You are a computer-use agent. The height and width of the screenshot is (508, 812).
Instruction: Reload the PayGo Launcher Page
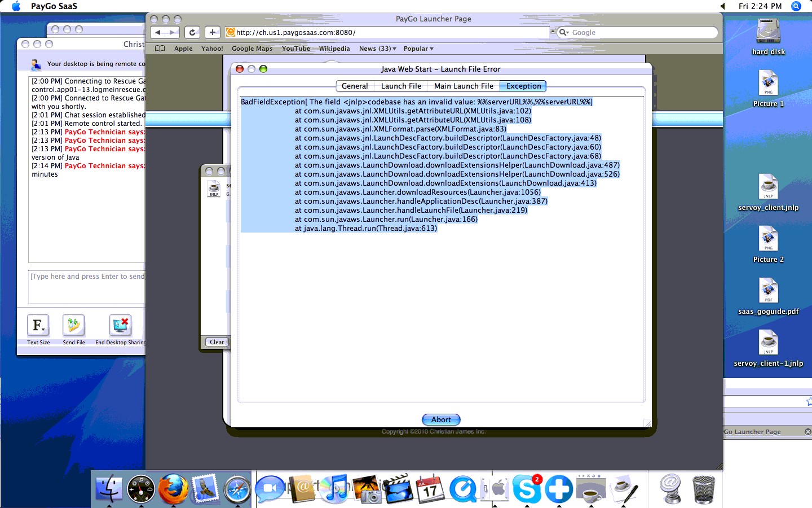click(192, 32)
